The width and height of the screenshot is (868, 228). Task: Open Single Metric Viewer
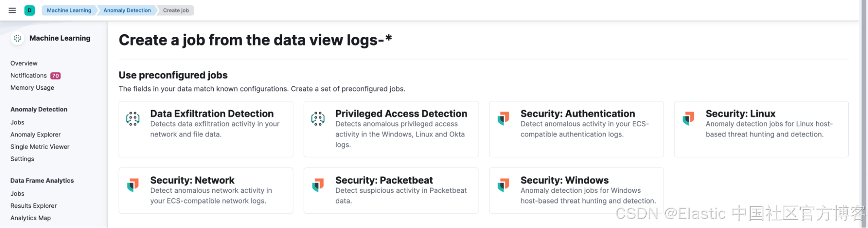[40, 147]
